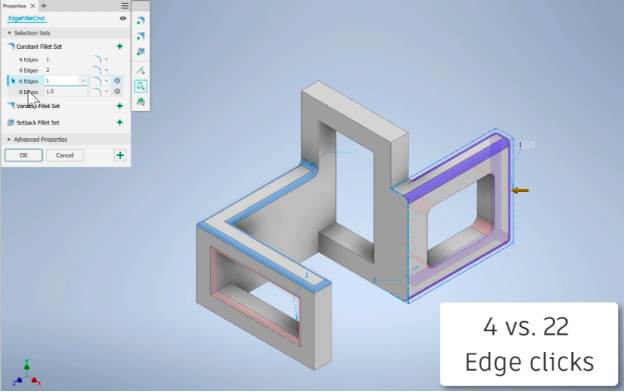Remove the 6 Edges fillet row
This screenshot has height=392, width=624.
[x=117, y=81]
